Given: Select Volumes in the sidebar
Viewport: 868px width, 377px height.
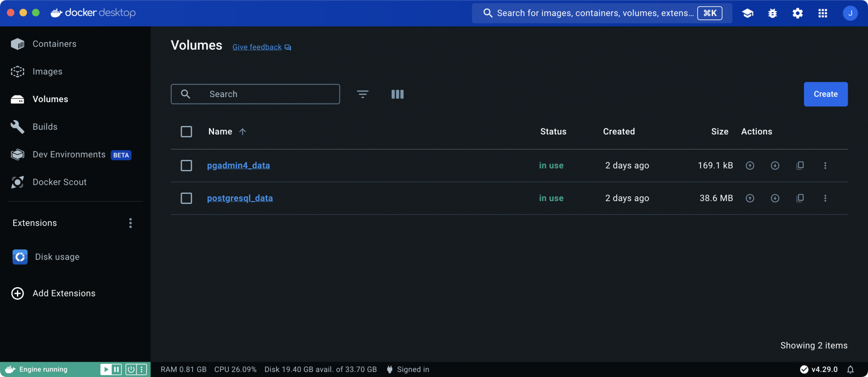Looking at the screenshot, I should (x=39, y=99).
